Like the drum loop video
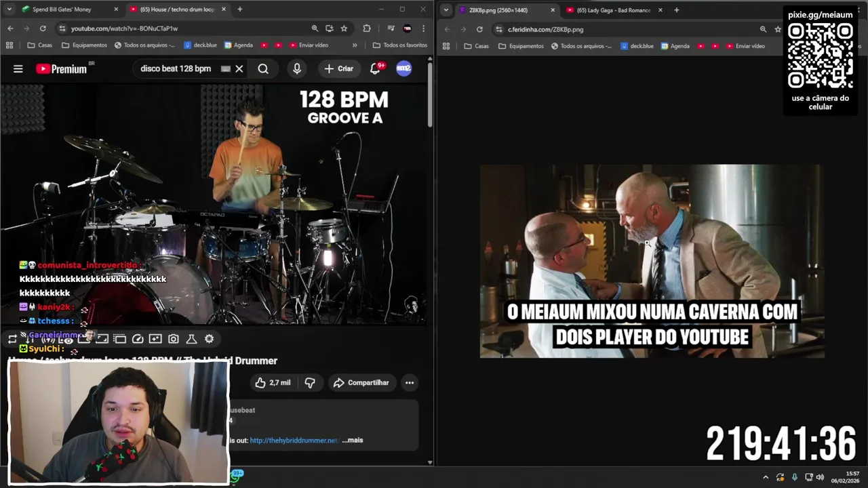 tap(273, 383)
